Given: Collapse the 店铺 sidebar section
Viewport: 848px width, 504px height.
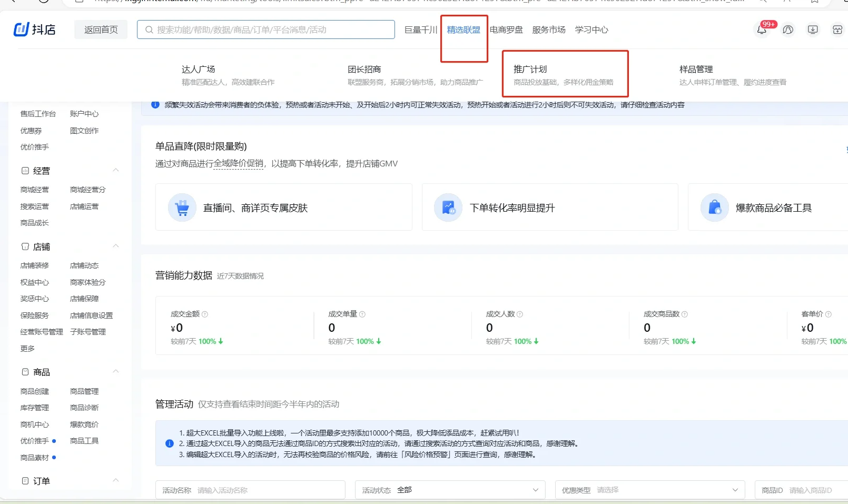Looking at the screenshot, I should point(116,246).
